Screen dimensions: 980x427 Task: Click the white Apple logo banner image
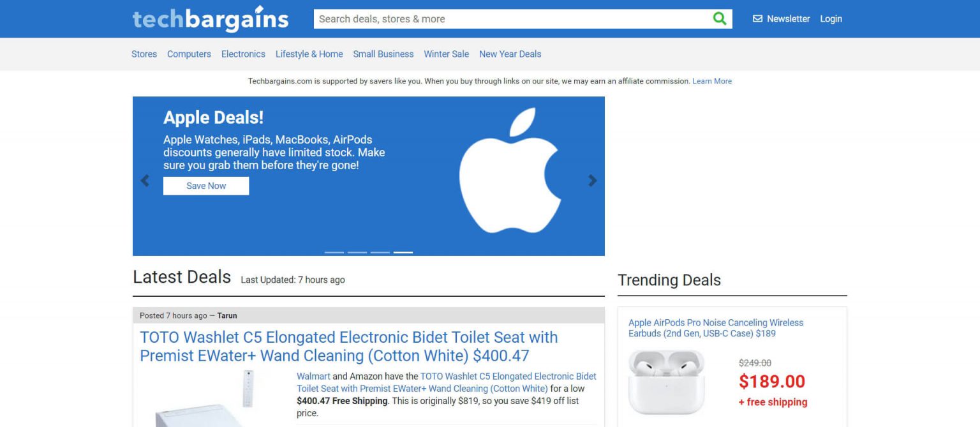[510, 170]
